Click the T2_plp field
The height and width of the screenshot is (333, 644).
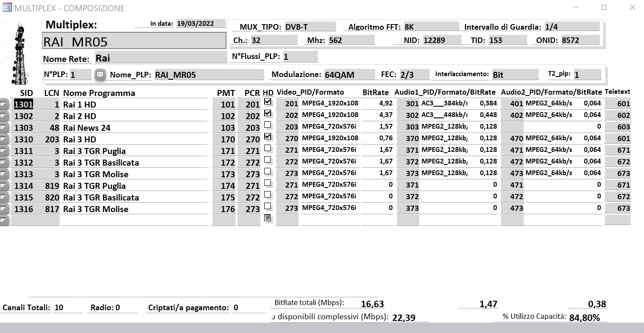pyautogui.click(x=587, y=74)
